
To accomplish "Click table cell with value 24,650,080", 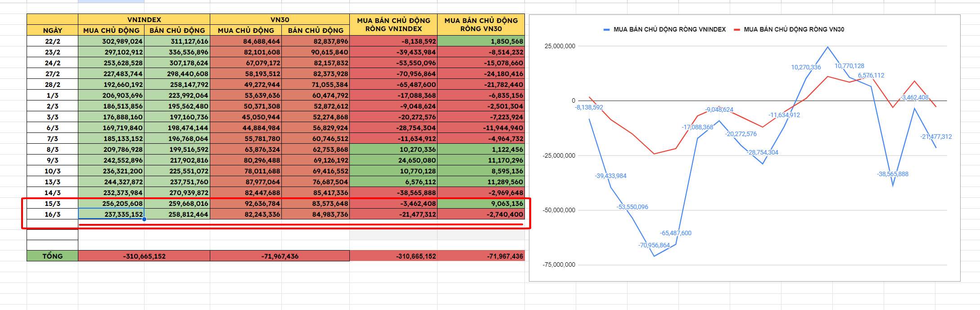I will pyautogui.click(x=393, y=160).
